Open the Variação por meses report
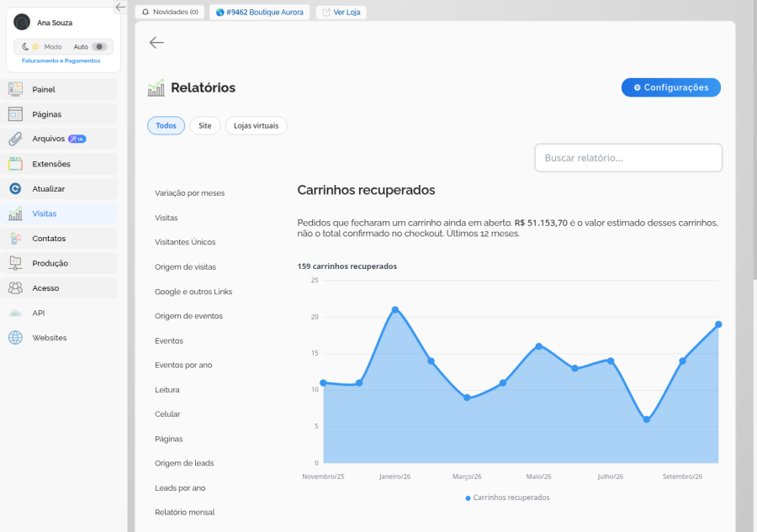Image resolution: width=757 pixels, height=532 pixels. 190,193
